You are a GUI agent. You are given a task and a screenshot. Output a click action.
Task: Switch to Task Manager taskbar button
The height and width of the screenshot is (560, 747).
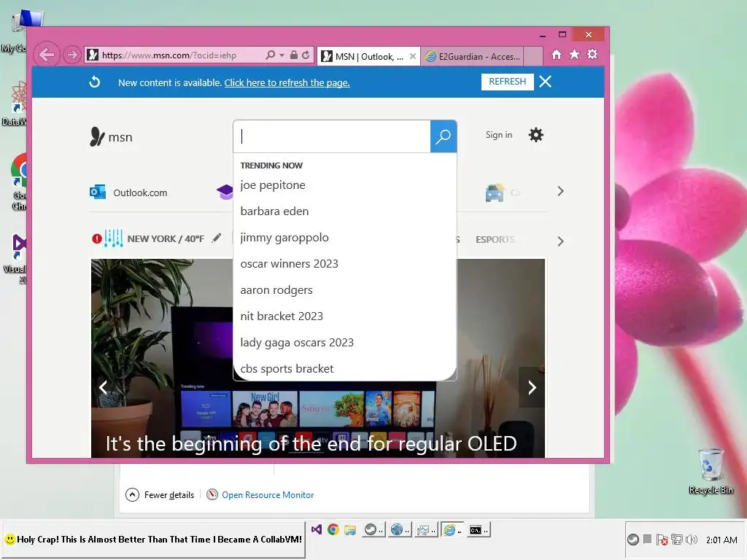coord(425,529)
